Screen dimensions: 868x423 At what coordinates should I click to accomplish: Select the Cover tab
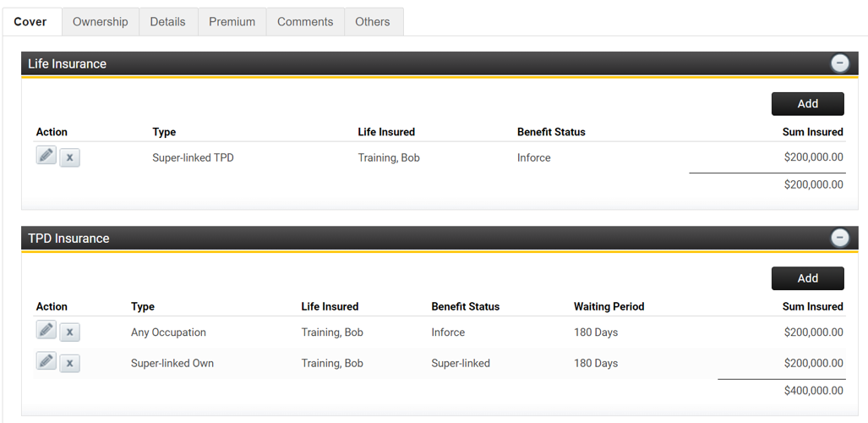tap(30, 22)
